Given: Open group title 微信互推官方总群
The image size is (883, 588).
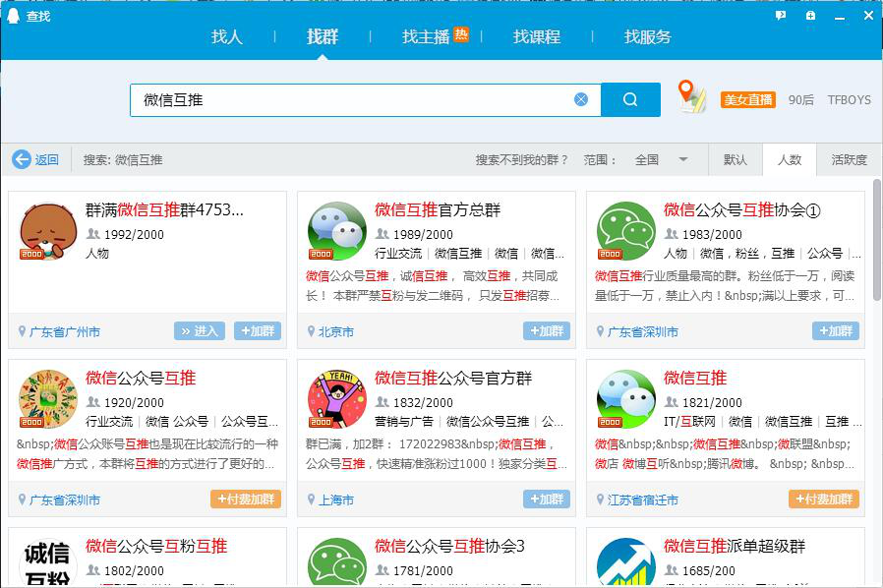Looking at the screenshot, I should click(438, 209).
